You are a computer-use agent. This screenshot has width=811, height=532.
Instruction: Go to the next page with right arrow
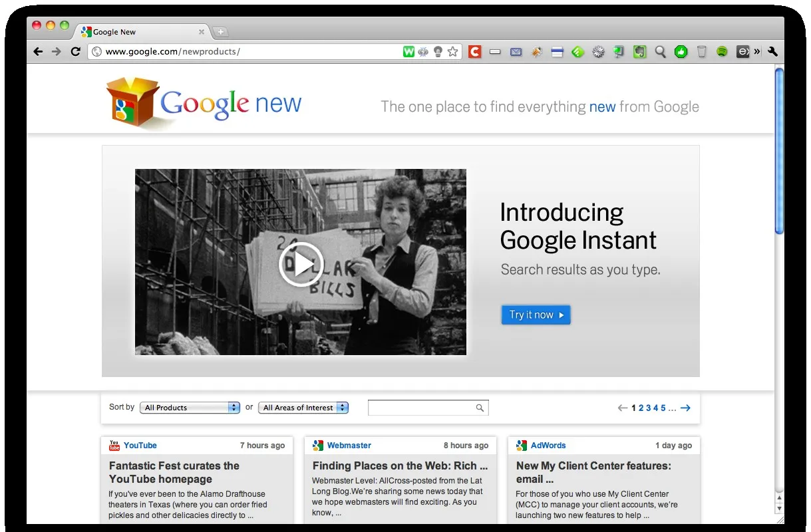pyautogui.click(x=685, y=408)
